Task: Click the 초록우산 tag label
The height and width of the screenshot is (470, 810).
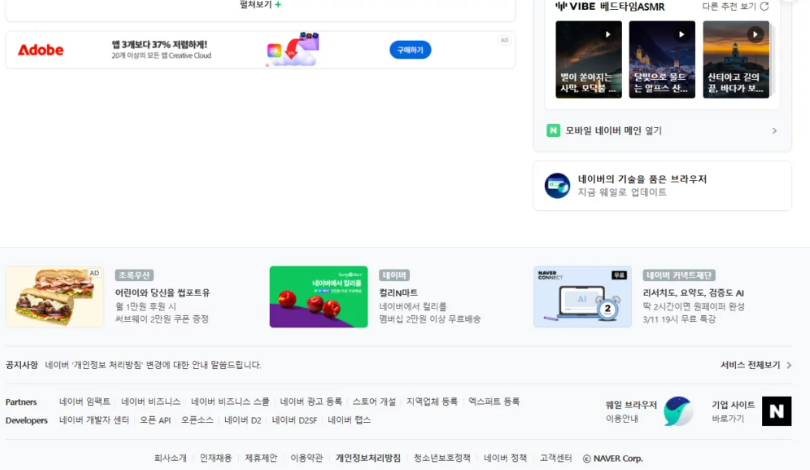Action: point(134,275)
